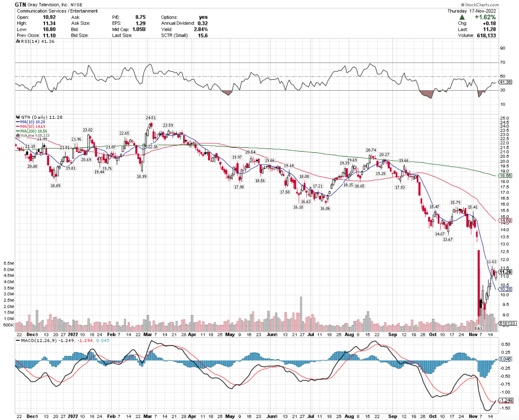This screenshot has height=420, width=519.
Task: Click the 23.02 January high label
Action: (88, 130)
